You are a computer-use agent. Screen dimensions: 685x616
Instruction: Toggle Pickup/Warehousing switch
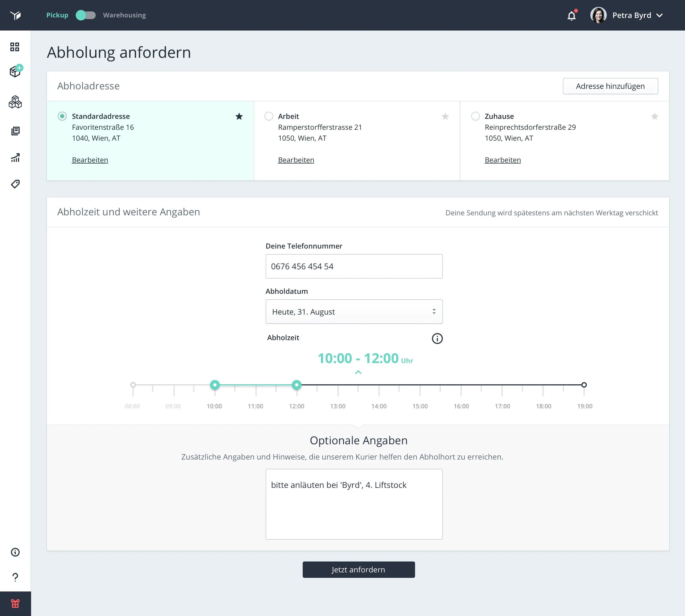point(86,15)
